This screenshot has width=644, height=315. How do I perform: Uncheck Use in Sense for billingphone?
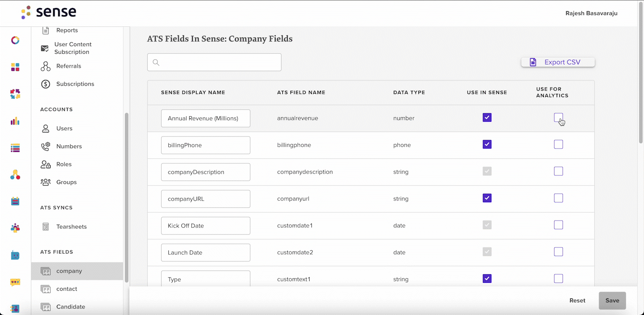click(x=487, y=145)
